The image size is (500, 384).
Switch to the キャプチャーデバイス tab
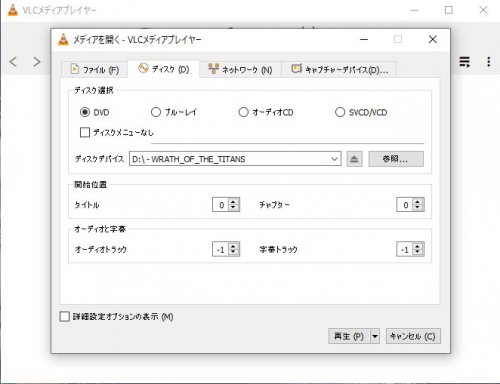click(x=339, y=69)
